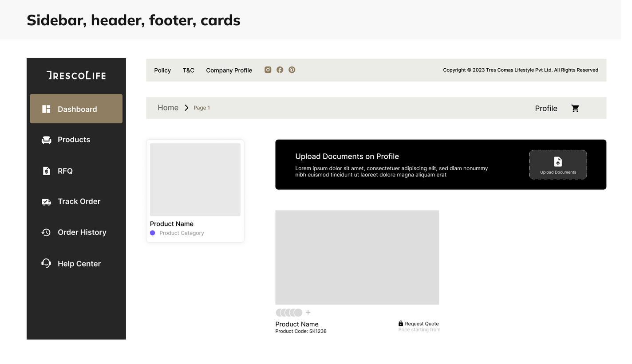
Task: Click the Policy link
Action: pos(162,70)
